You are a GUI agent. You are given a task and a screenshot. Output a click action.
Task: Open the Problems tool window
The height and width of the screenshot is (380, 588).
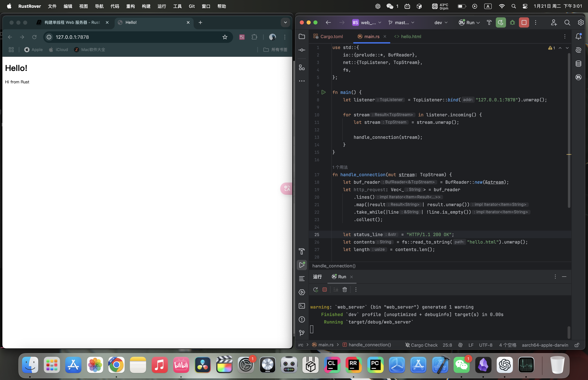pos(302,319)
